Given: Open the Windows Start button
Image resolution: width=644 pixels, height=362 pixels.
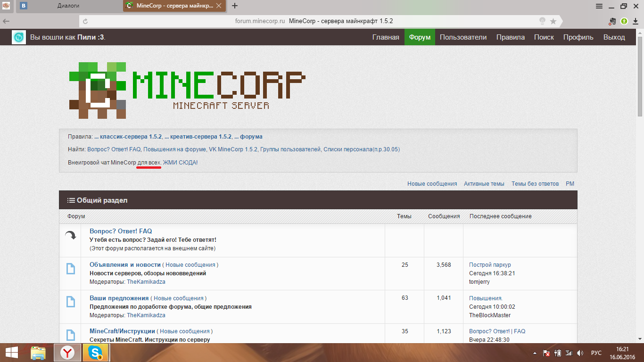Looking at the screenshot, I should tap(12, 352).
